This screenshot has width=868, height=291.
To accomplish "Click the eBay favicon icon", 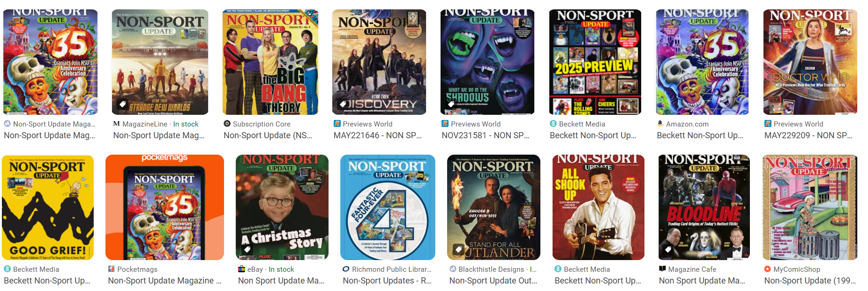I will pyautogui.click(x=242, y=269).
